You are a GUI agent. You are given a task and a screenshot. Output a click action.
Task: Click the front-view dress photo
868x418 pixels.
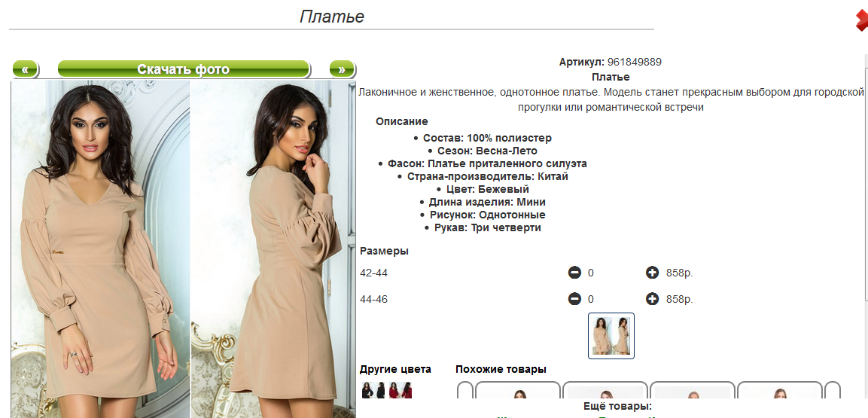point(101,249)
